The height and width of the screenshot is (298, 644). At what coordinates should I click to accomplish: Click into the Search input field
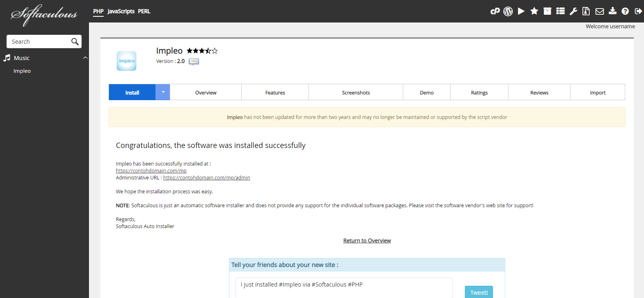click(39, 42)
